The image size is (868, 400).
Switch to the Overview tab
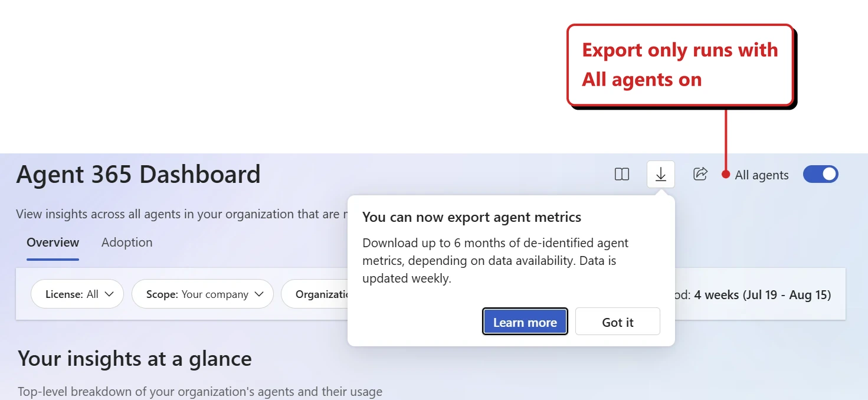point(53,242)
